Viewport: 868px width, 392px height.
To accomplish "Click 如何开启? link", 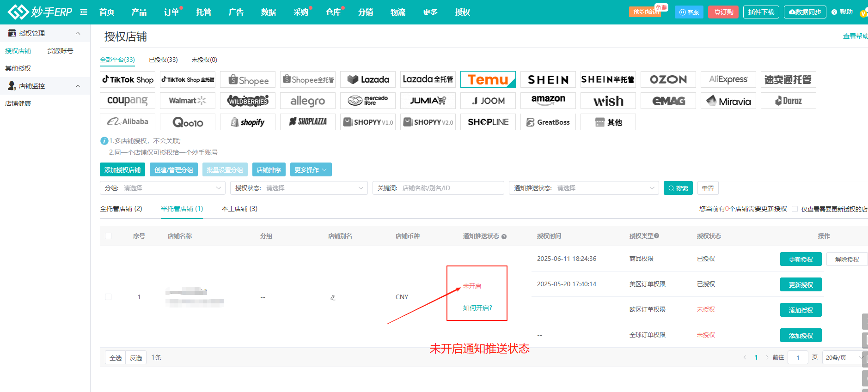I will pyautogui.click(x=477, y=308).
